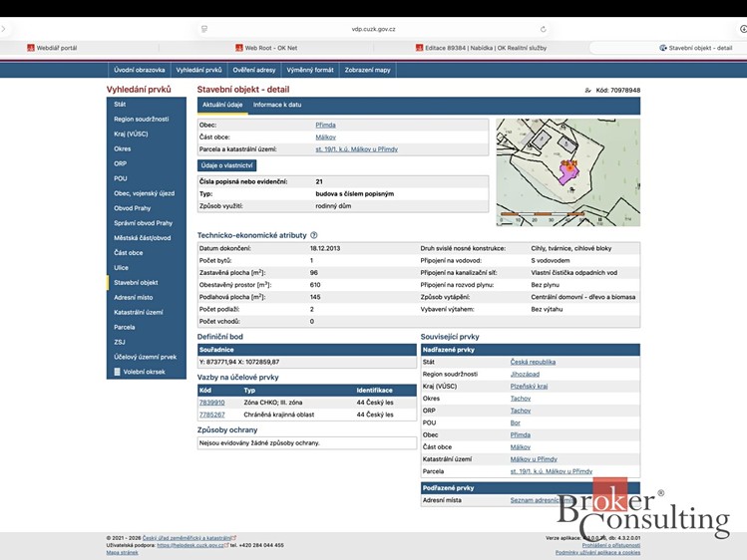Open Úvodní obrazovka in the top menu
The width and height of the screenshot is (747, 560).
click(139, 70)
